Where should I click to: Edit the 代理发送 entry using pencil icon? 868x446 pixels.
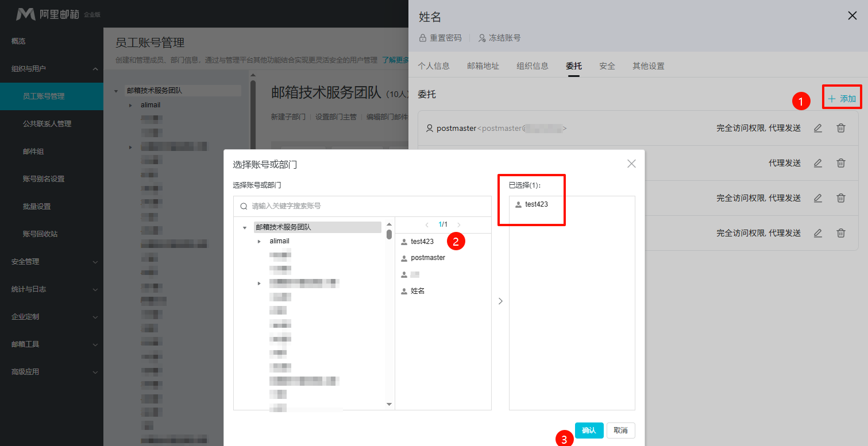click(817, 163)
